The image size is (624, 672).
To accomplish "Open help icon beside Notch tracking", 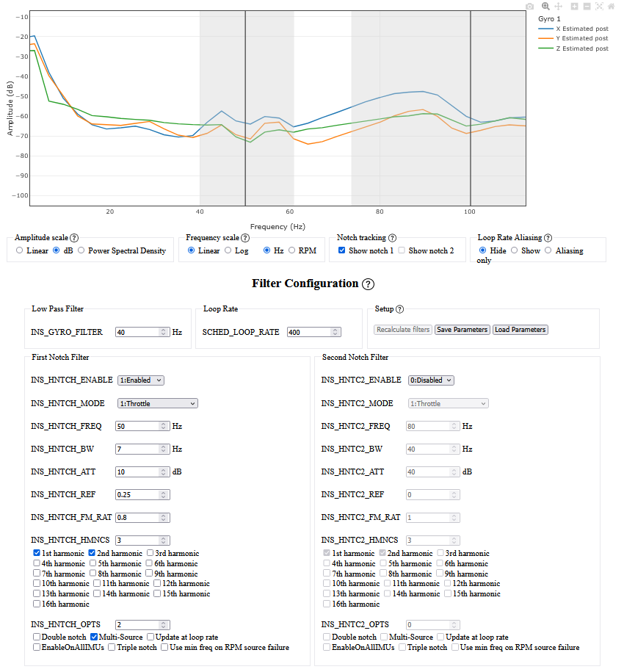I will 392,238.
